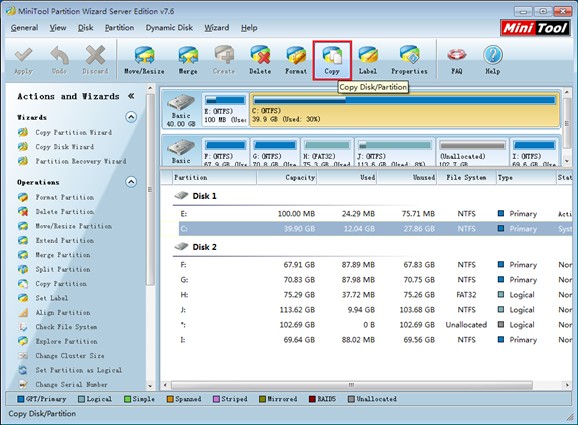578x425 pixels.
Task: Launch Partition Recovery Wizard
Action: pyautogui.click(x=81, y=161)
